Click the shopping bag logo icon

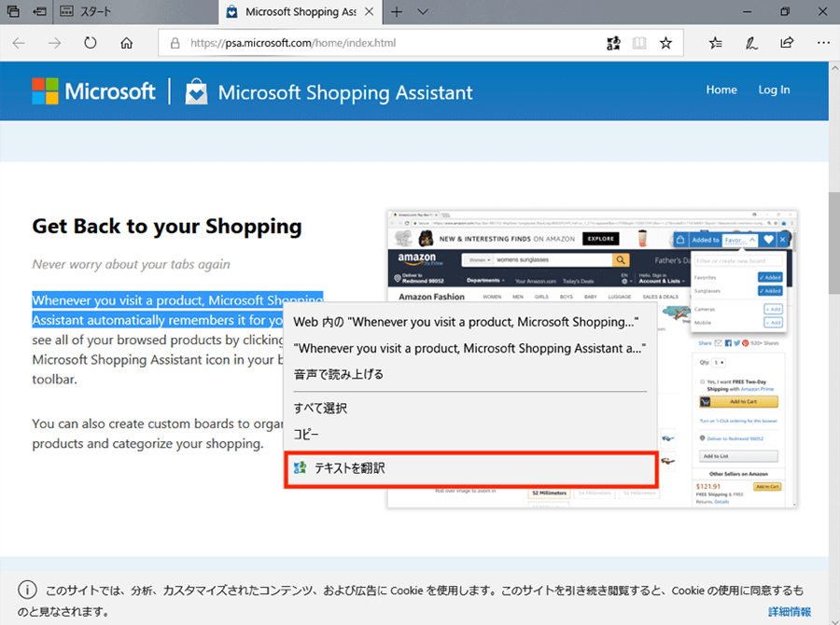coord(196,91)
